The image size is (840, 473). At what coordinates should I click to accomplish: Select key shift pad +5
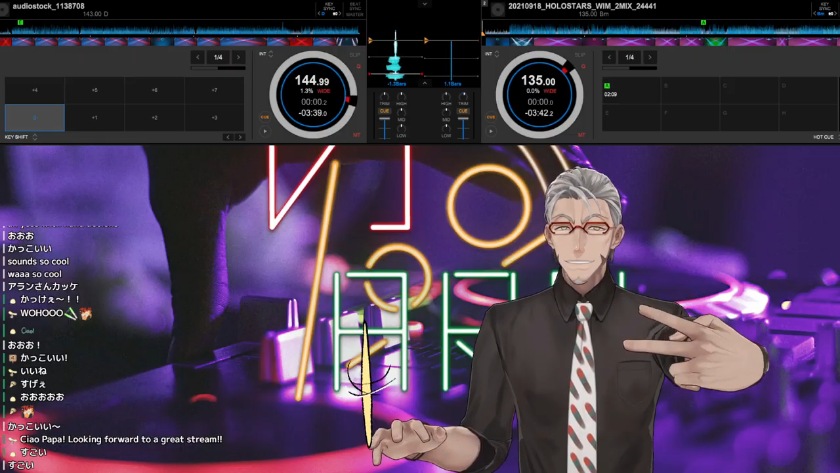coord(95,90)
